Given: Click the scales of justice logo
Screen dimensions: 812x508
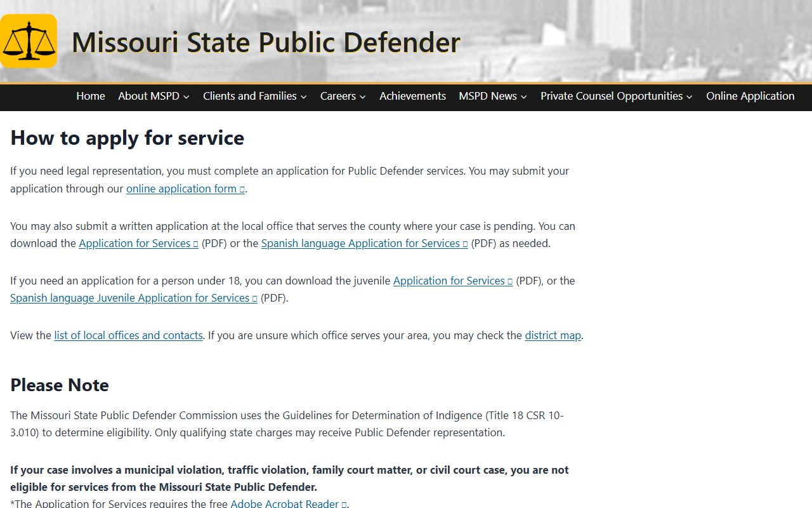Looking at the screenshot, I should click(29, 41).
